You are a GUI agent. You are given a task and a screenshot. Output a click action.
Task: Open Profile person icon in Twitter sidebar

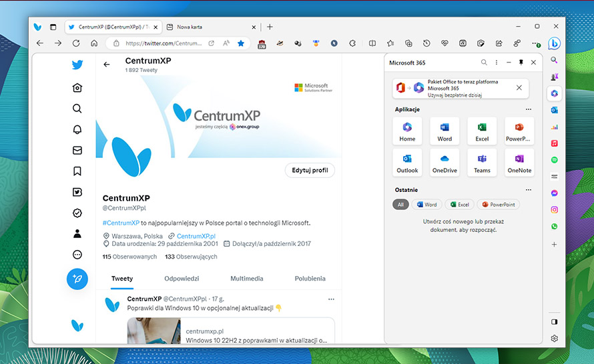[x=77, y=234]
